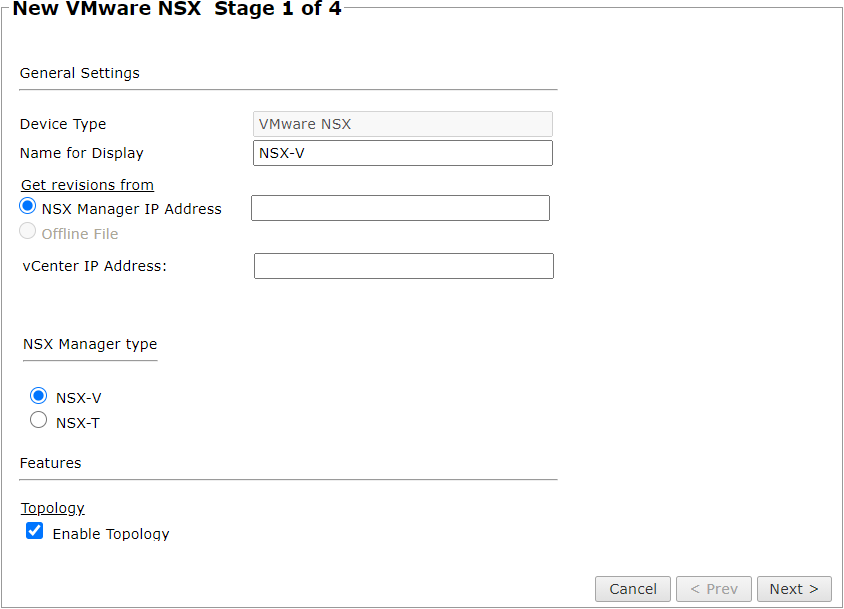Click the < Prev button

714,589
